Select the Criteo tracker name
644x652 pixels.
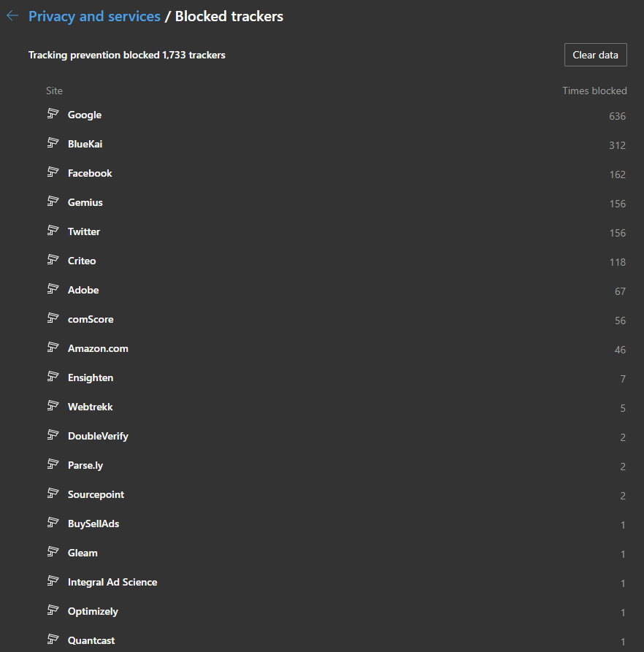[x=82, y=261]
